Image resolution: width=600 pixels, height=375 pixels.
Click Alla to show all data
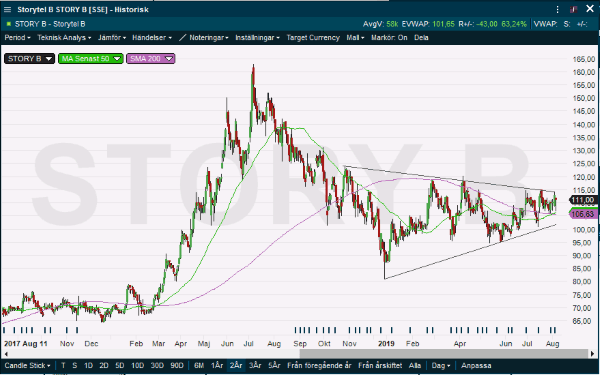[x=414, y=366]
